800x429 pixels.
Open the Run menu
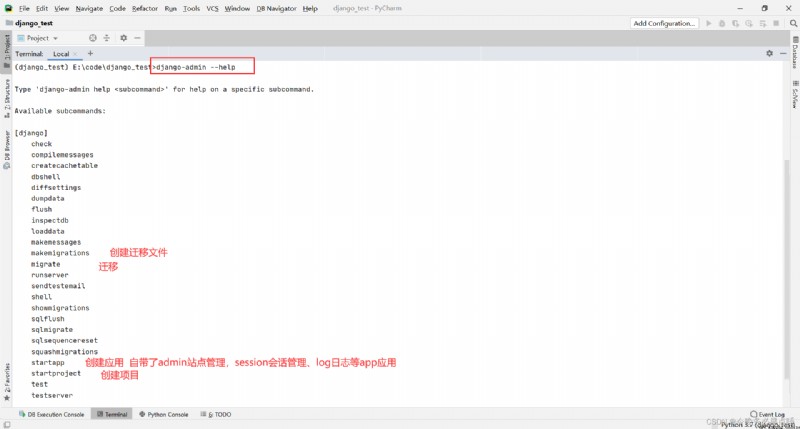(x=170, y=9)
